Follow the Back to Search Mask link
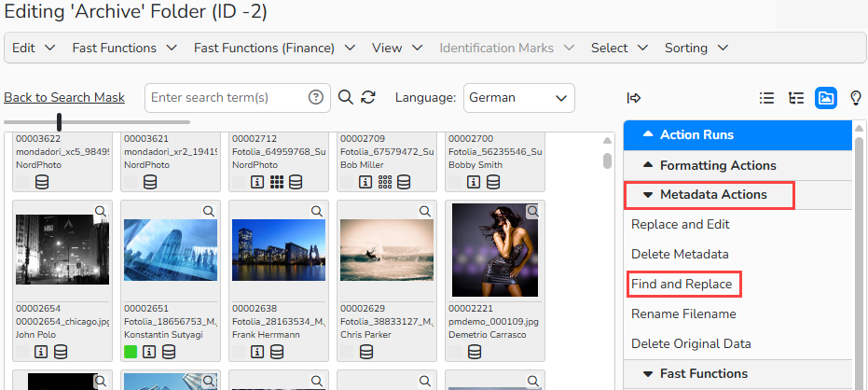This screenshot has height=390, width=868. (64, 97)
